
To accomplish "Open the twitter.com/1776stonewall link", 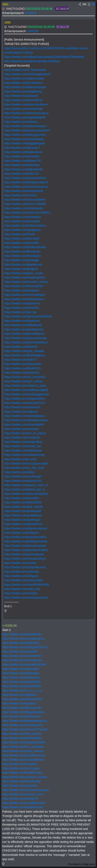I will (x=25, y=70).
